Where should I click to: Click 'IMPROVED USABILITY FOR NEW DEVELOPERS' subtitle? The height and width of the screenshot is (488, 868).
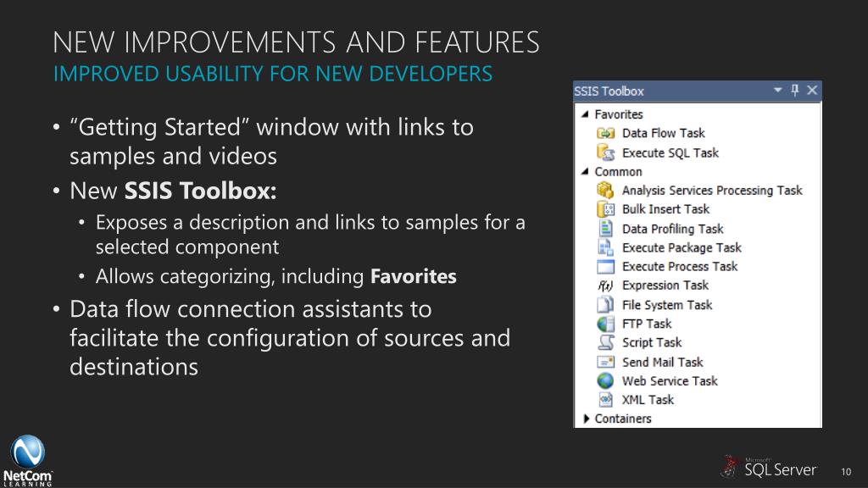click(272, 74)
